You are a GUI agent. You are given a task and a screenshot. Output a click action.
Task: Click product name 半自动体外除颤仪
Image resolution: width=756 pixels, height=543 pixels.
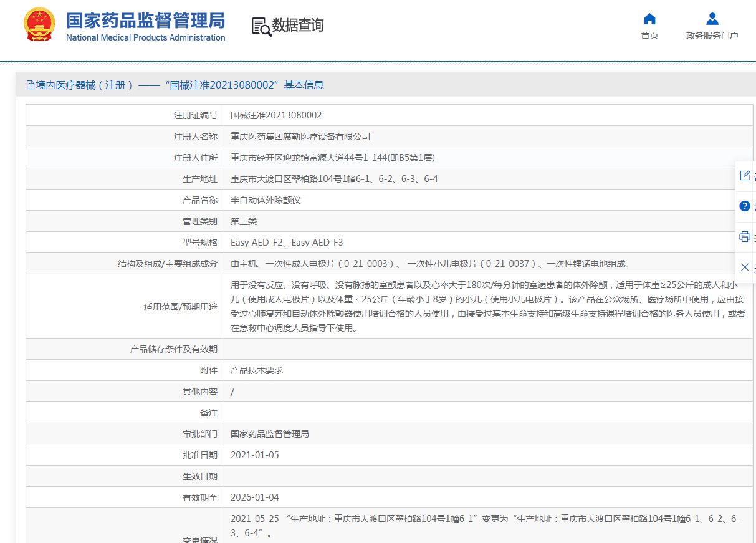coord(266,200)
